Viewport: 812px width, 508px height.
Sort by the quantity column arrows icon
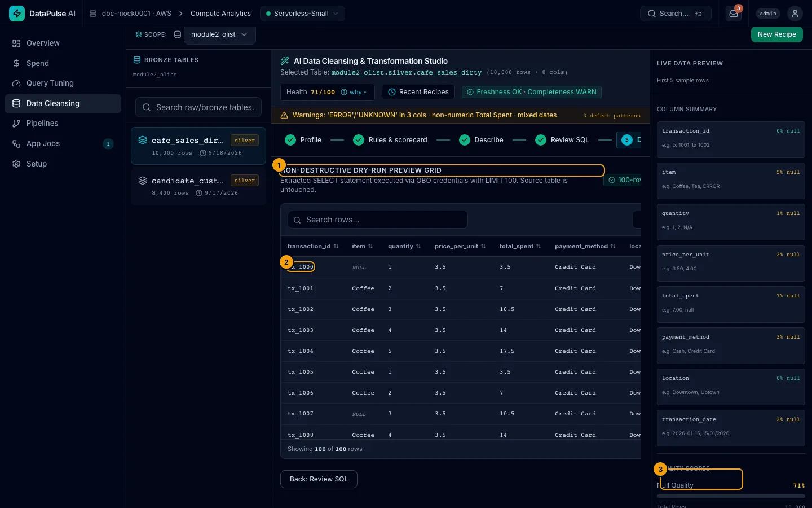coord(418,247)
